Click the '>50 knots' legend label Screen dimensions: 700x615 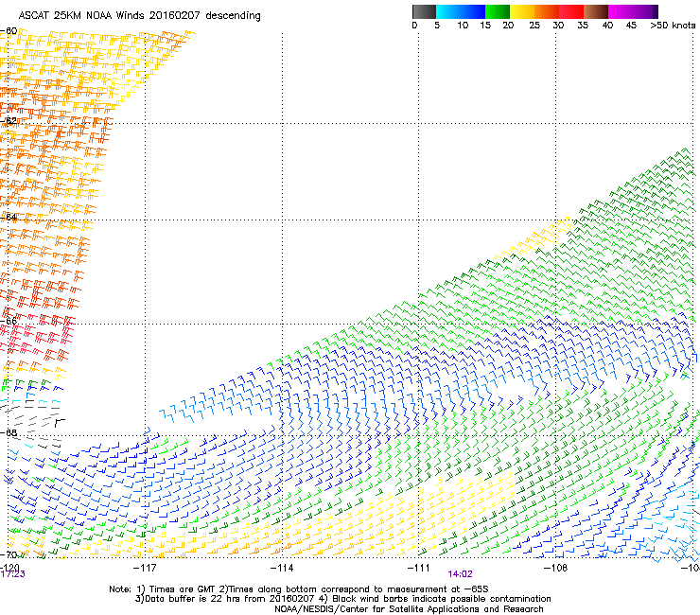673,26
